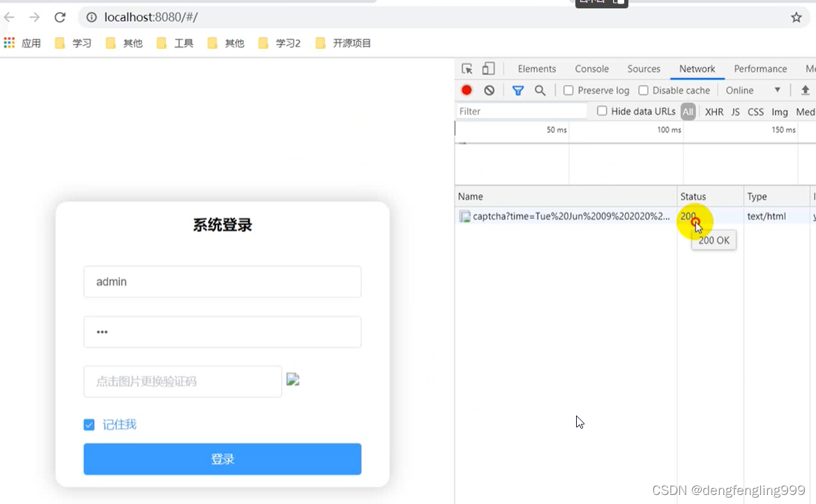The height and width of the screenshot is (504, 816).
Task: Toggle the device toolbar icon in DevTools
Action: [x=488, y=68]
